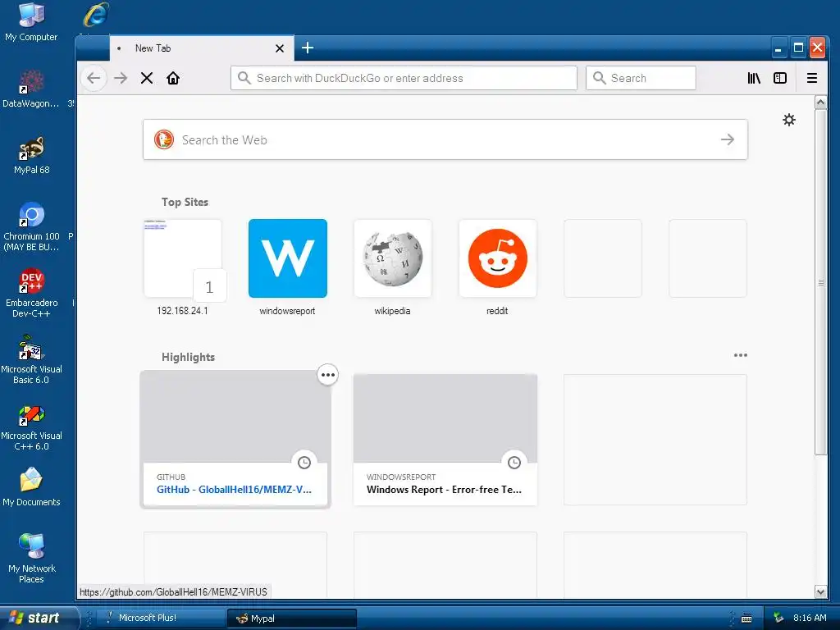Open new tab preferences gear icon
Image resolution: width=840 pixels, height=630 pixels.
click(x=789, y=120)
